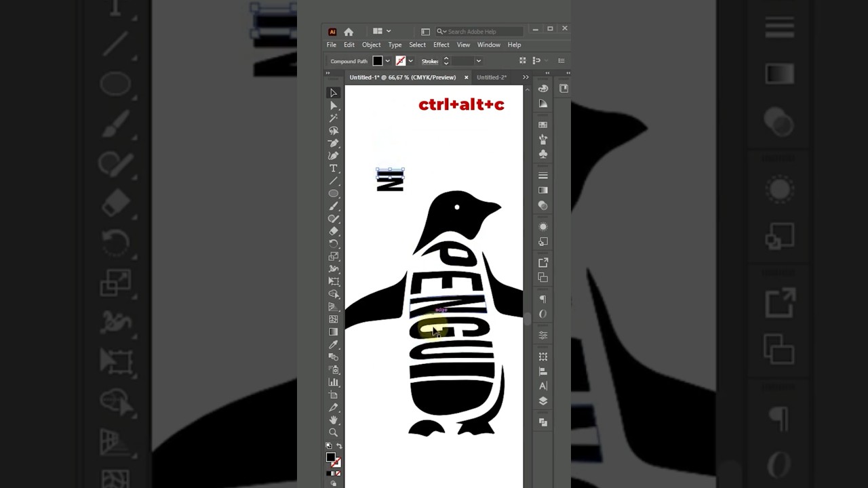This screenshot has width=868, height=488.
Task: Select the Curvature tool
Action: tap(334, 156)
